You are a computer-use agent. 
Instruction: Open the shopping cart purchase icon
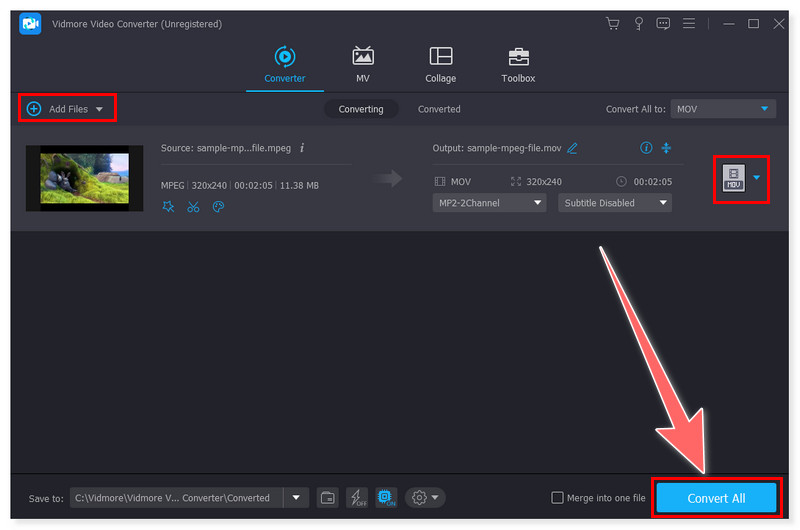(612, 23)
